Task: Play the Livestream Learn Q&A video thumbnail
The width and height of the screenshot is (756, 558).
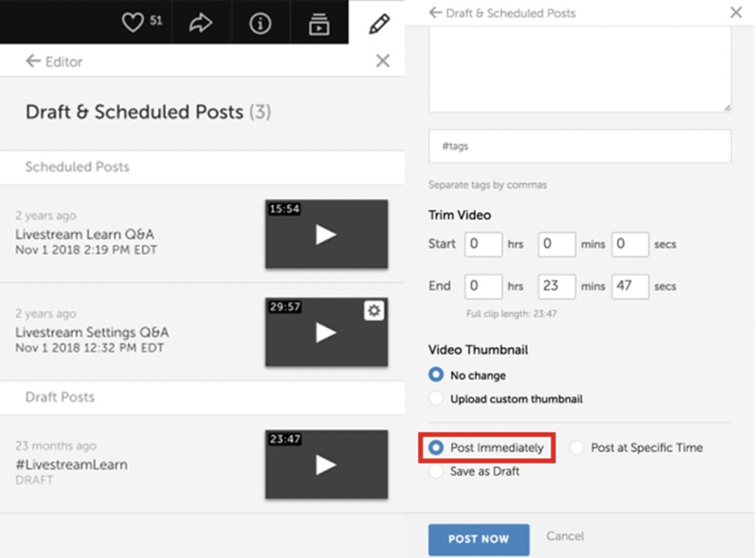Action: pos(326,234)
